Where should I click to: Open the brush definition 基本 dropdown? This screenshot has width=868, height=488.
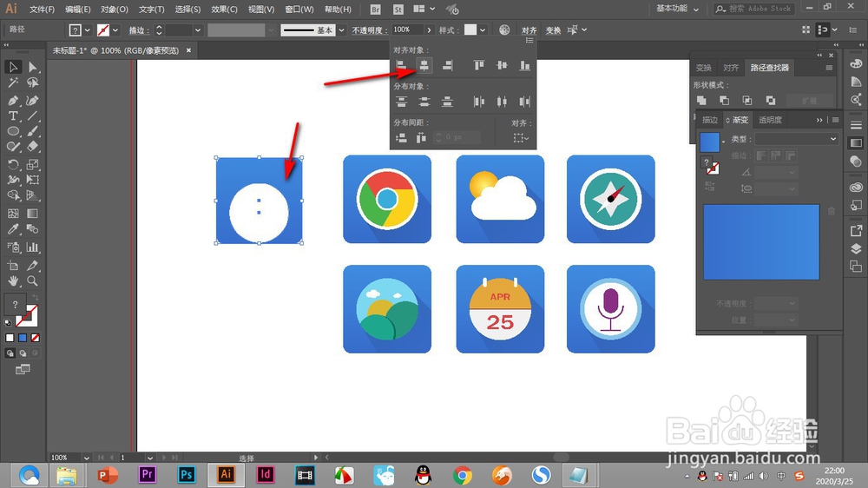pos(341,30)
